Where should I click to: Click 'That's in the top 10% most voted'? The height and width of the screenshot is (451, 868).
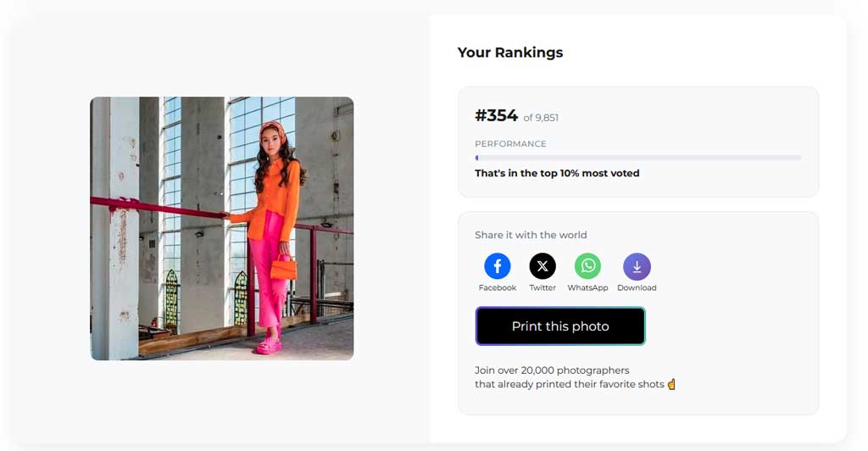click(x=557, y=173)
